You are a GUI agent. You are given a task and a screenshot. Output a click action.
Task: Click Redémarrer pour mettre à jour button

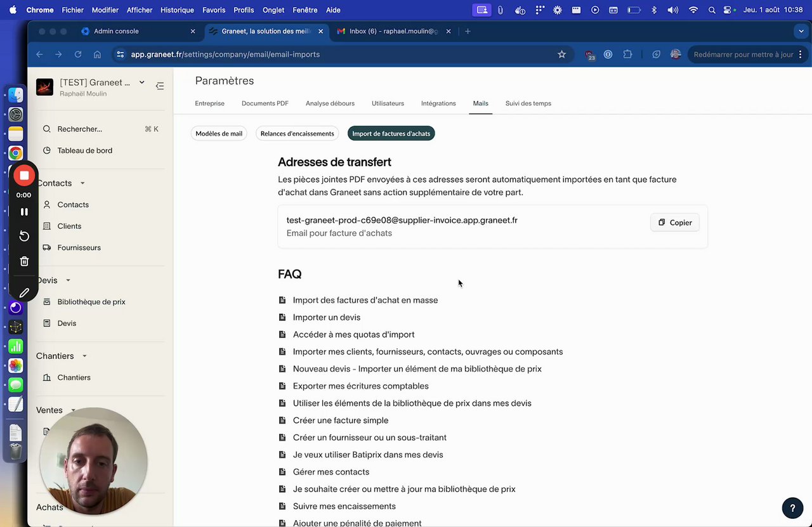749,55
